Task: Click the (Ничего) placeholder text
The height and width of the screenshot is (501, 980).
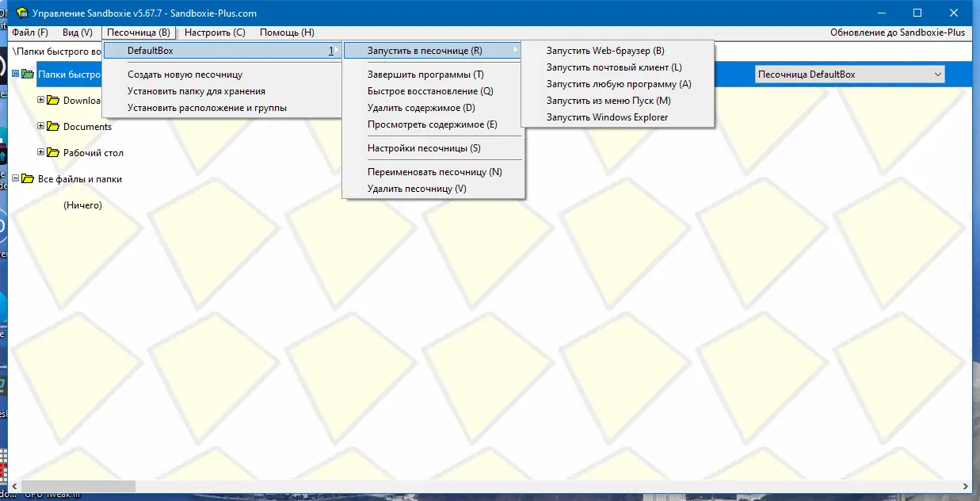Action: [x=82, y=205]
